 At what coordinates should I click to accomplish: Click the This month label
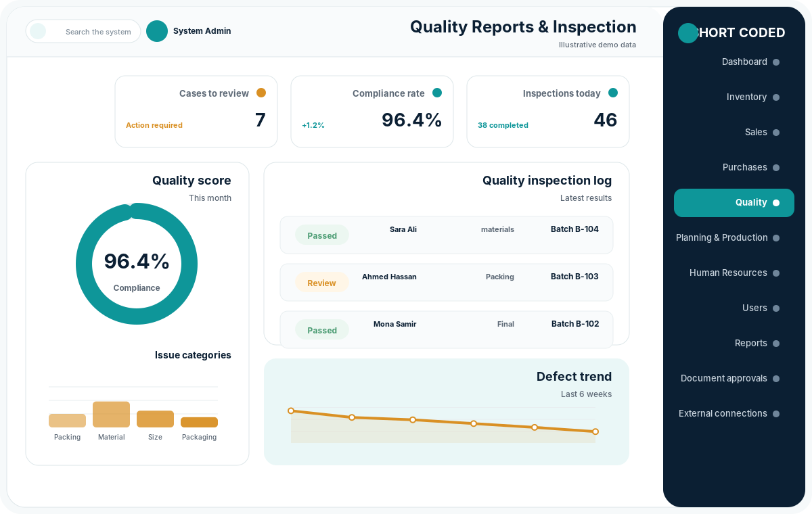click(x=210, y=198)
